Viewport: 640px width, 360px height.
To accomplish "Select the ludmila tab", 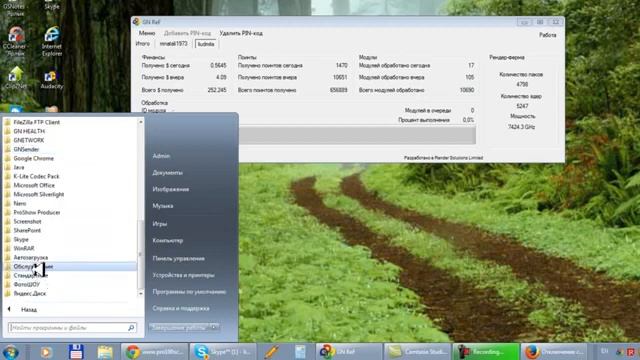I will point(206,44).
